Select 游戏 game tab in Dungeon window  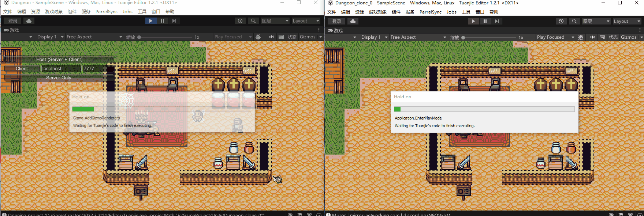11,30
